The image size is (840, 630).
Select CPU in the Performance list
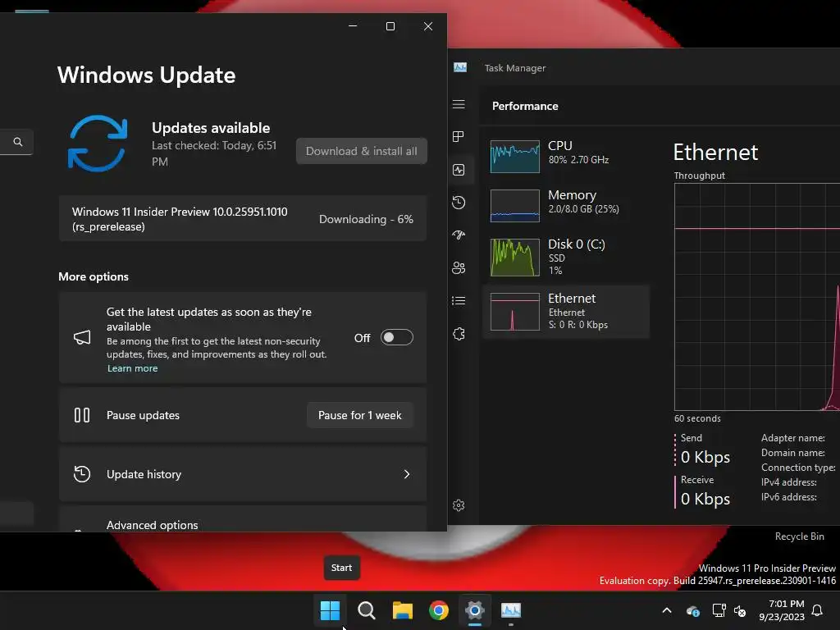[x=566, y=157]
